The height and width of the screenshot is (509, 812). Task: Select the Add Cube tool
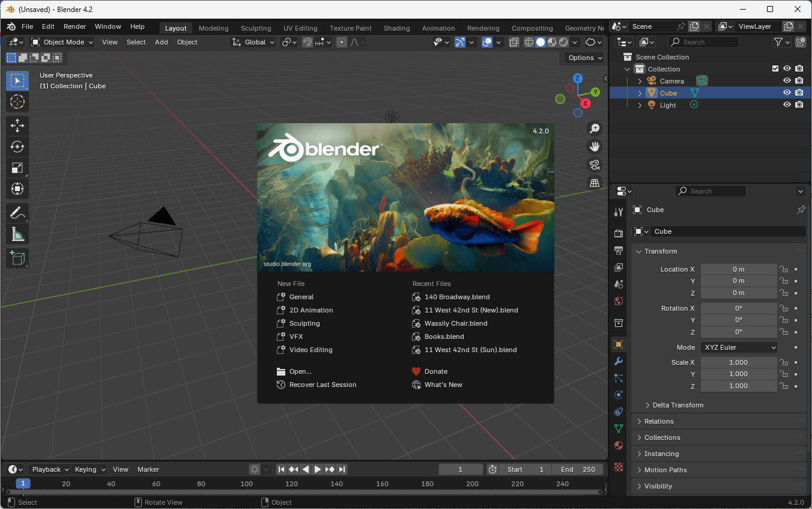(17, 258)
